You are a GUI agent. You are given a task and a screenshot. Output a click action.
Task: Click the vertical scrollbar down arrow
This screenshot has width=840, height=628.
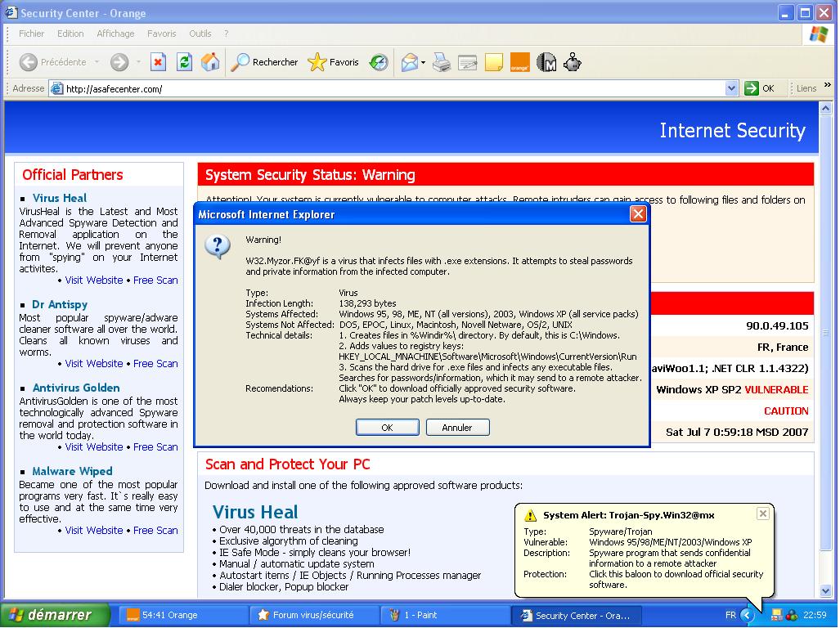827,591
